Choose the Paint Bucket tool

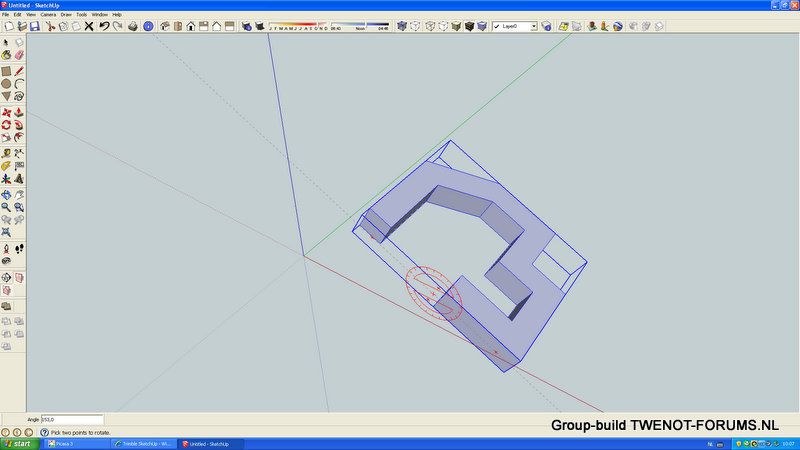[6, 55]
